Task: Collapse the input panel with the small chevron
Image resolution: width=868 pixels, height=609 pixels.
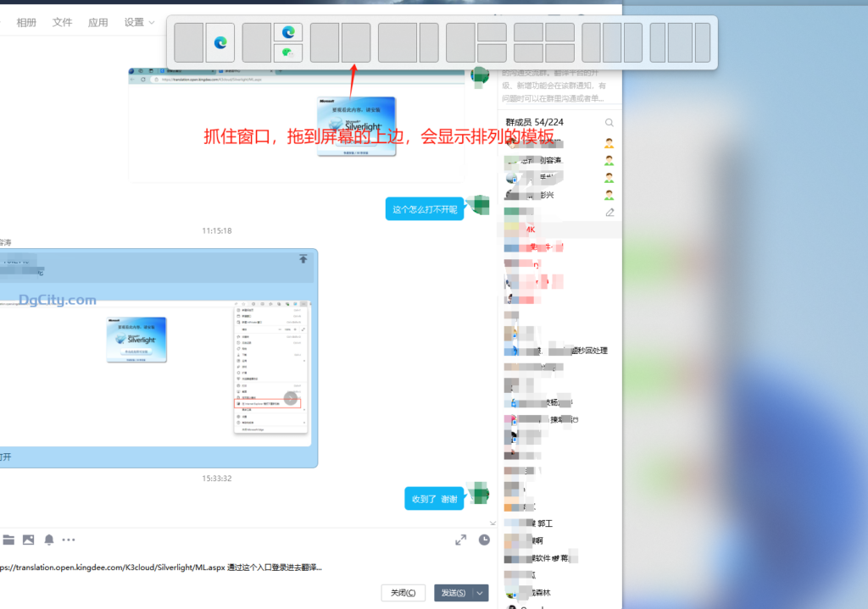Action: 492,523
